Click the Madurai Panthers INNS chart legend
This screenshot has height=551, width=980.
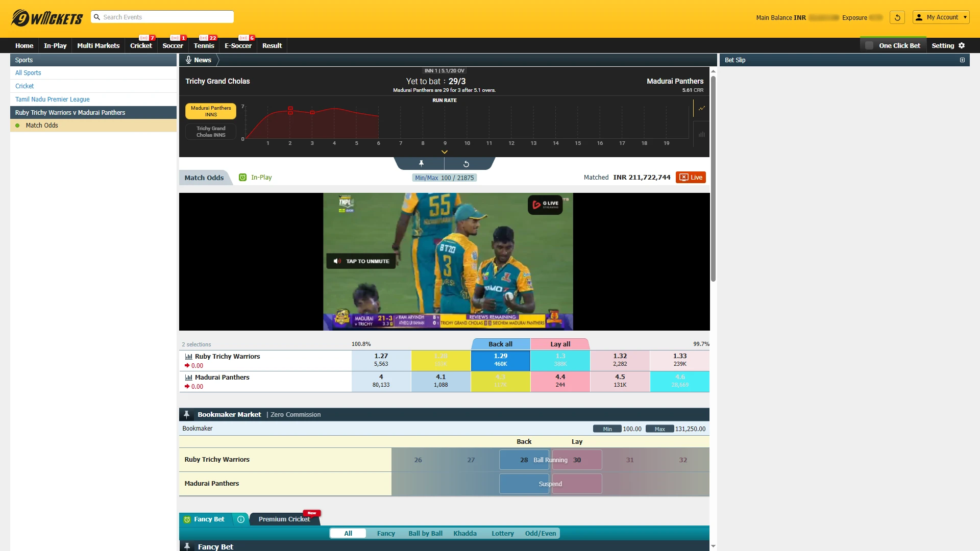tap(210, 111)
